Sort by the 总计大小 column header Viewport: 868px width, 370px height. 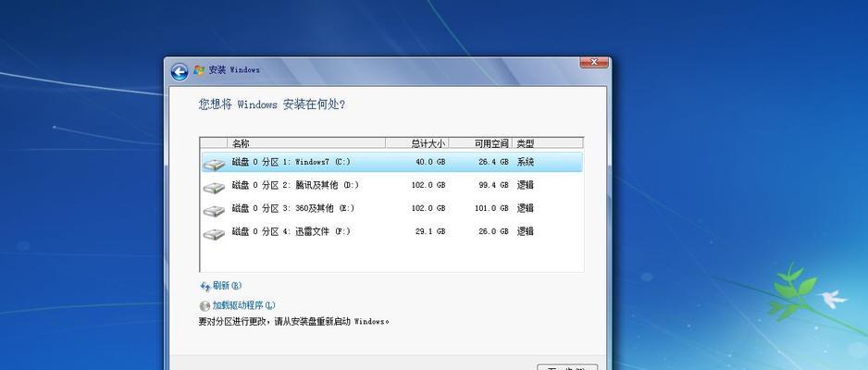416,143
